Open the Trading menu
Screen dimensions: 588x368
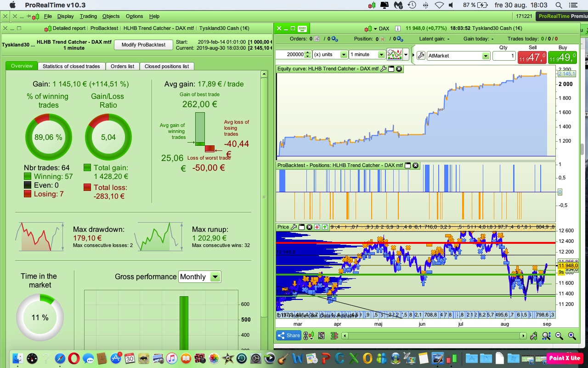point(88,16)
